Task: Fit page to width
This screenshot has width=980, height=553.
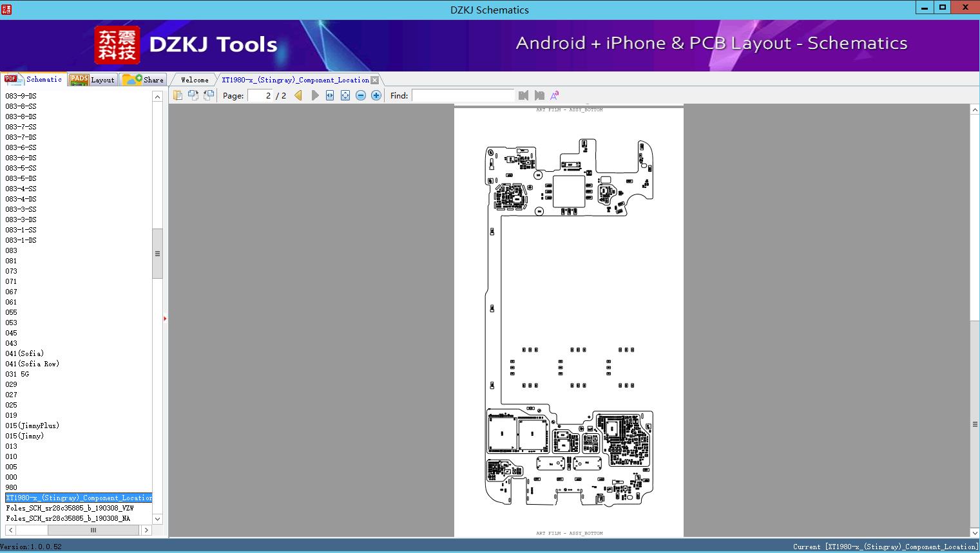Action: tap(330, 95)
